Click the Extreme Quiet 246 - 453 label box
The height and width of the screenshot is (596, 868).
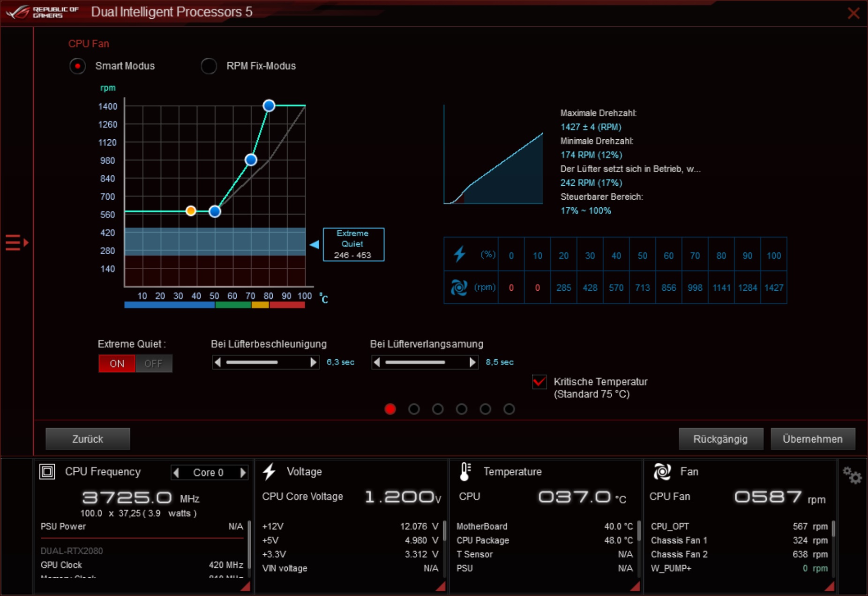click(x=353, y=244)
